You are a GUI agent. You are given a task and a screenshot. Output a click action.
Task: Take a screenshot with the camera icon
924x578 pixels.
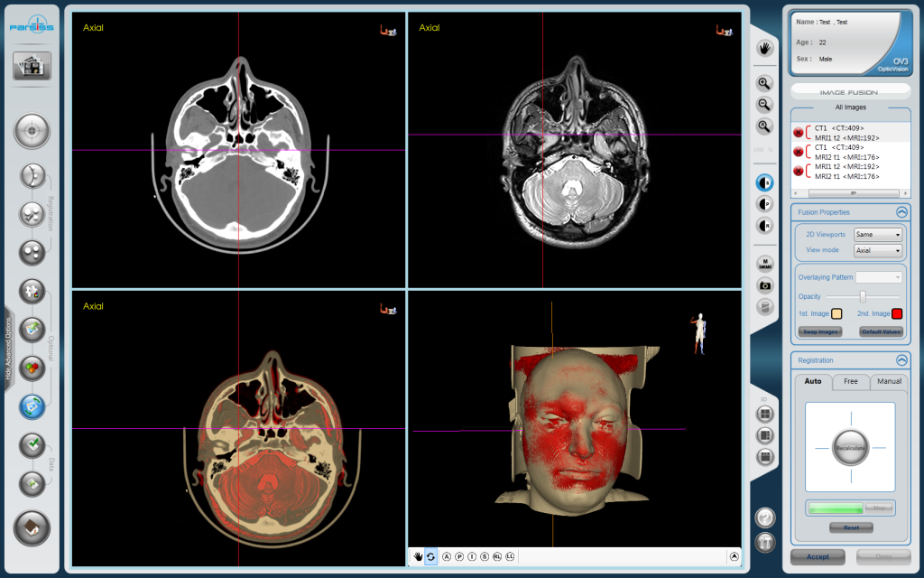coord(765,285)
